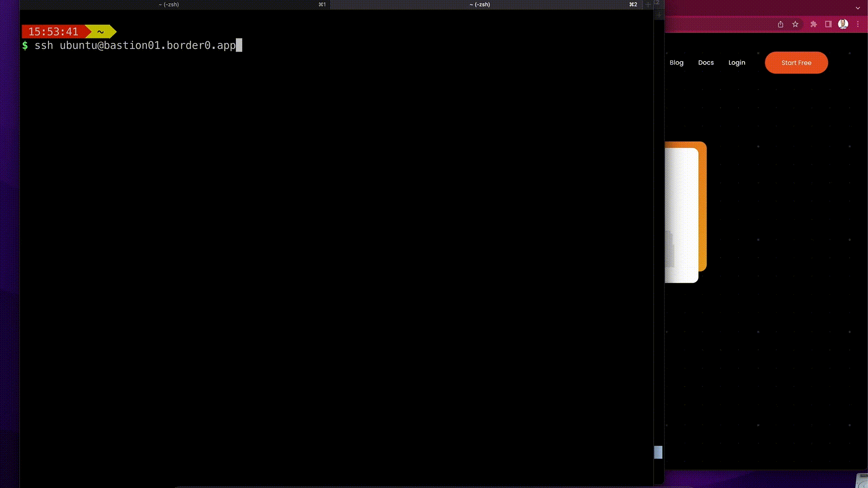
Task: Click the Login link
Action: coord(736,63)
